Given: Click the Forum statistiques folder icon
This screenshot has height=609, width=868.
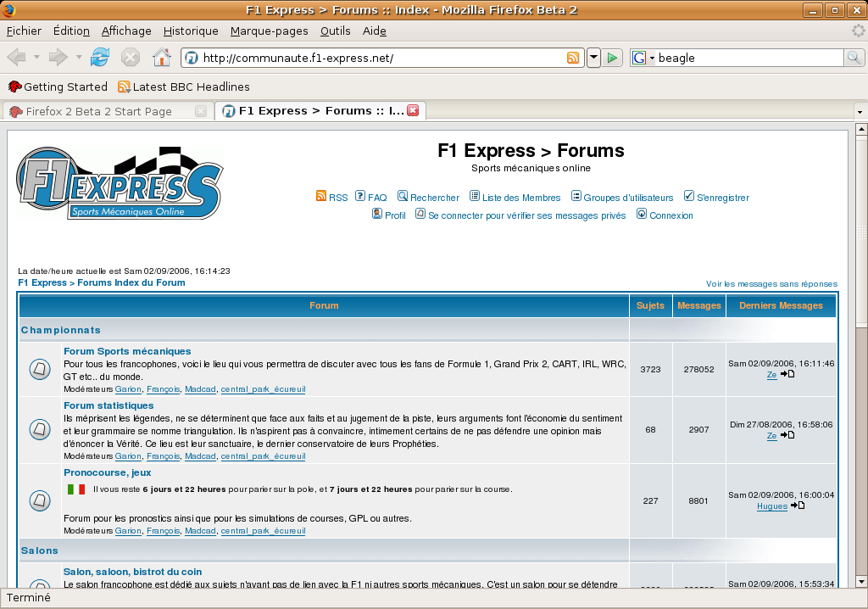Looking at the screenshot, I should 40,429.
